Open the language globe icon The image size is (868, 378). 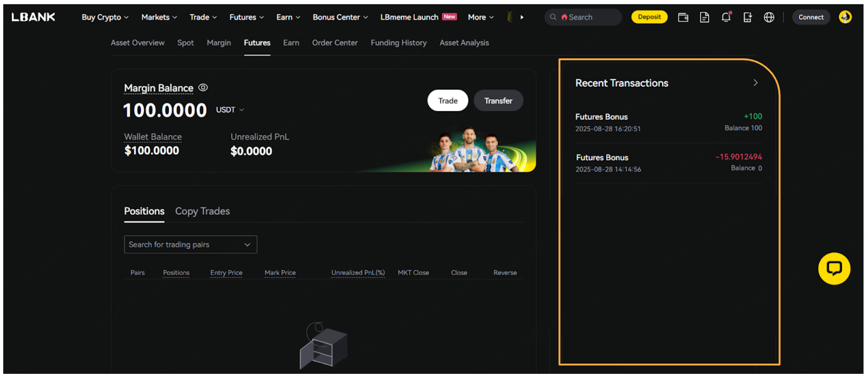(x=769, y=18)
